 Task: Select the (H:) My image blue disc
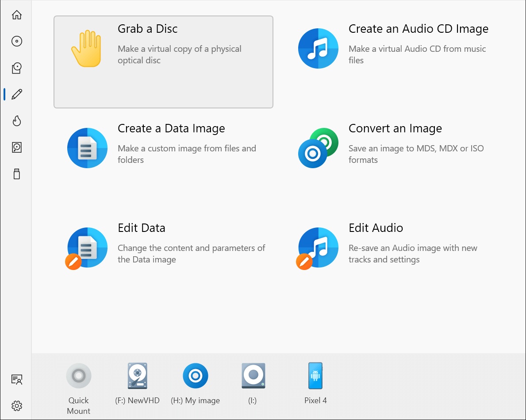[x=196, y=376]
